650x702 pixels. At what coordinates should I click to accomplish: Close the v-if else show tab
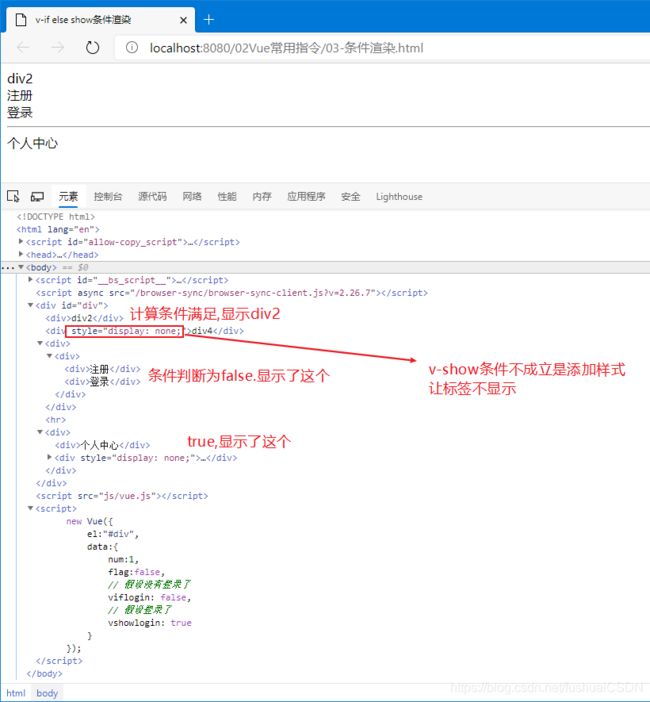tap(183, 20)
